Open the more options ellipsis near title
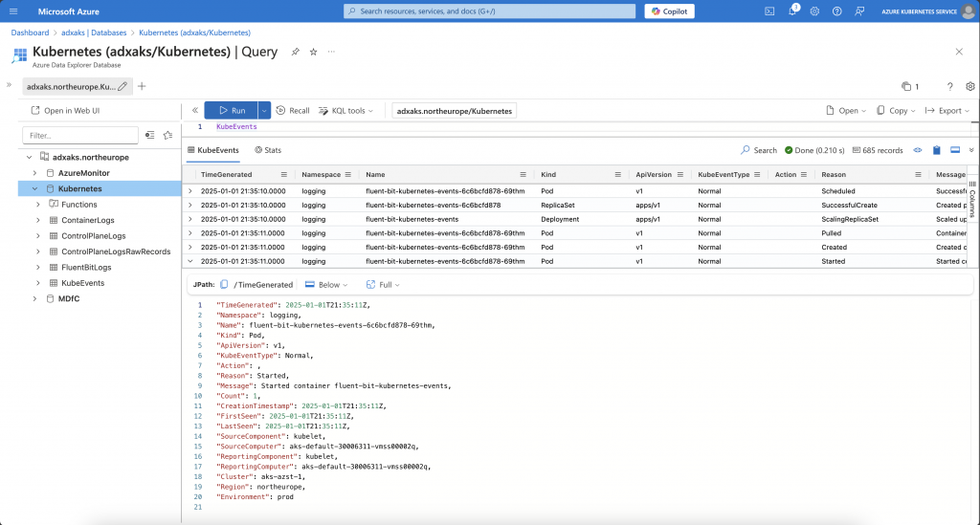The width and height of the screenshot is (980, 525). click(331, 52)
